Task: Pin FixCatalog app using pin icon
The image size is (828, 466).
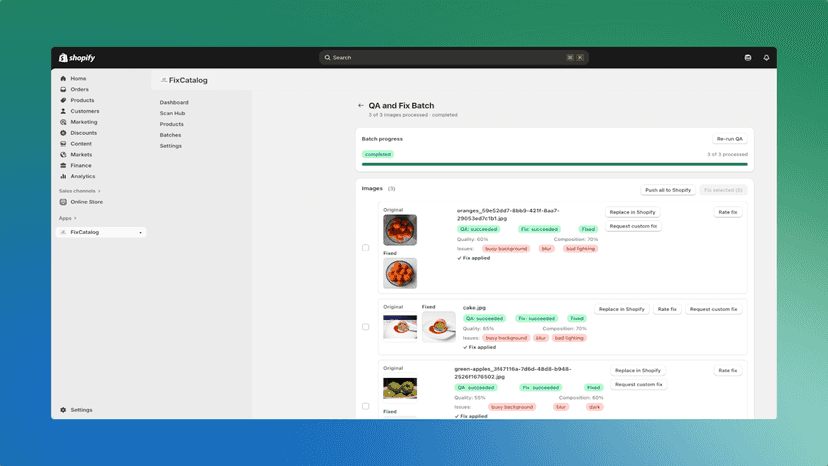Action: pos(140,232)
